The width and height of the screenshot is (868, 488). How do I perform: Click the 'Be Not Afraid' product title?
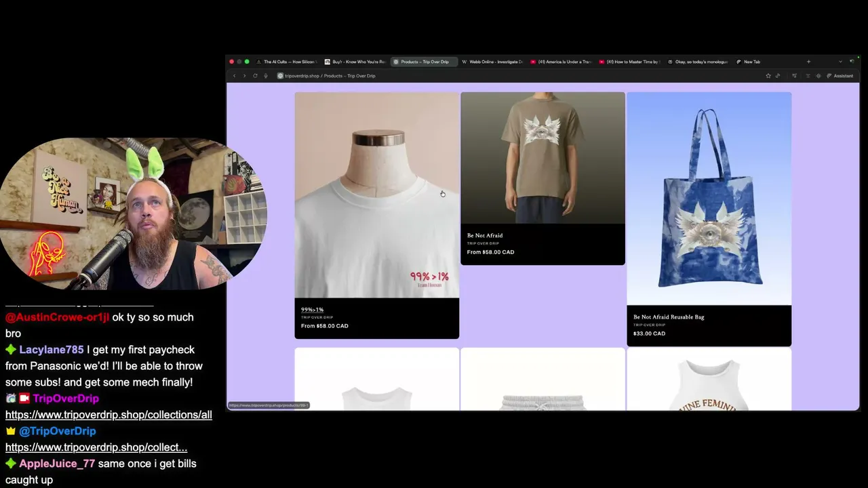pos(485,236)
